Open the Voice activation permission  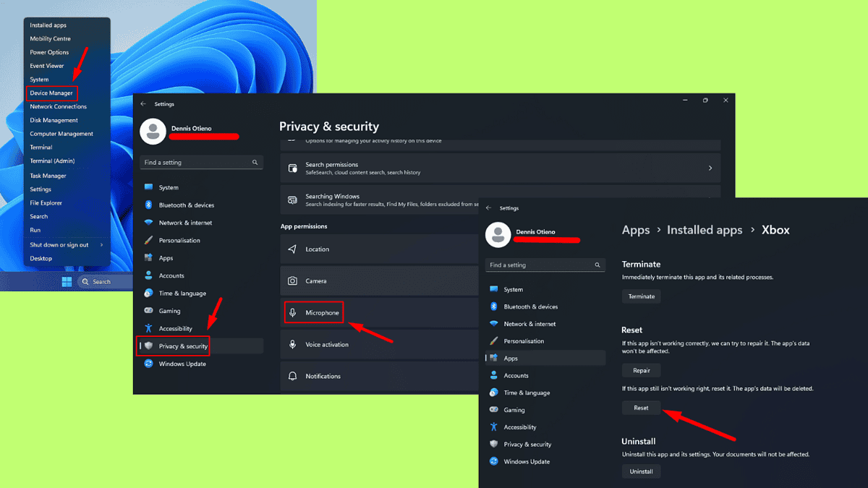[x=379, y=344]
